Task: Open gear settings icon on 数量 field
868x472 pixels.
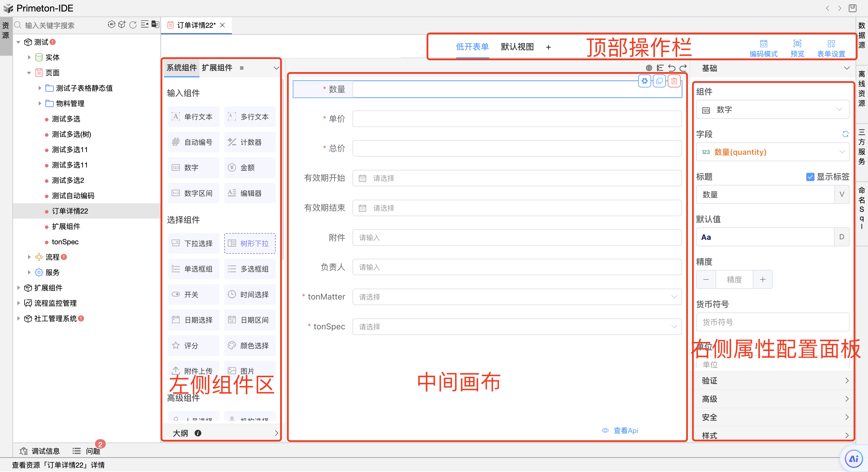Action: tap(644, 81)
